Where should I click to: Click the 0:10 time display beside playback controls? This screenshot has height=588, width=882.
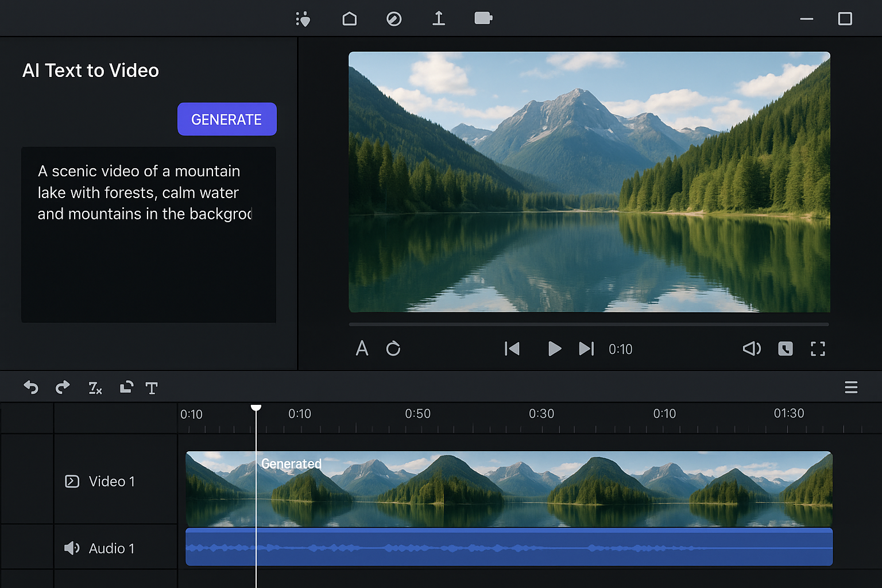point(620,349)
